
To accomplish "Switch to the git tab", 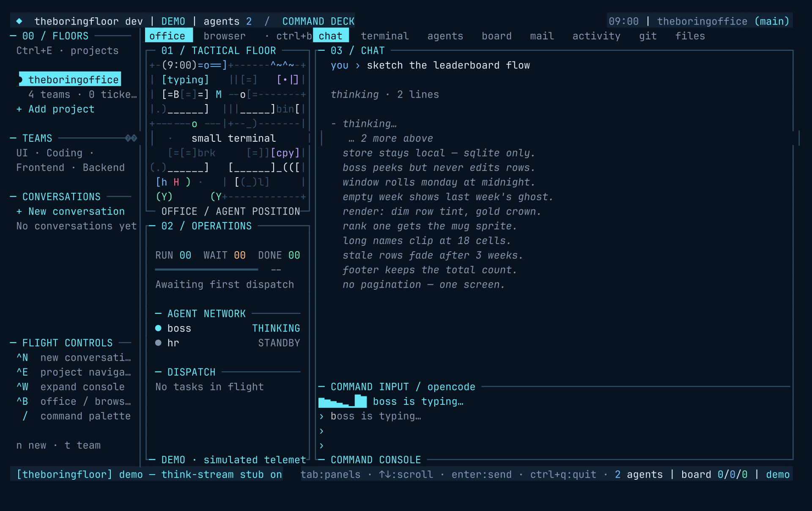I will point(648,36).
